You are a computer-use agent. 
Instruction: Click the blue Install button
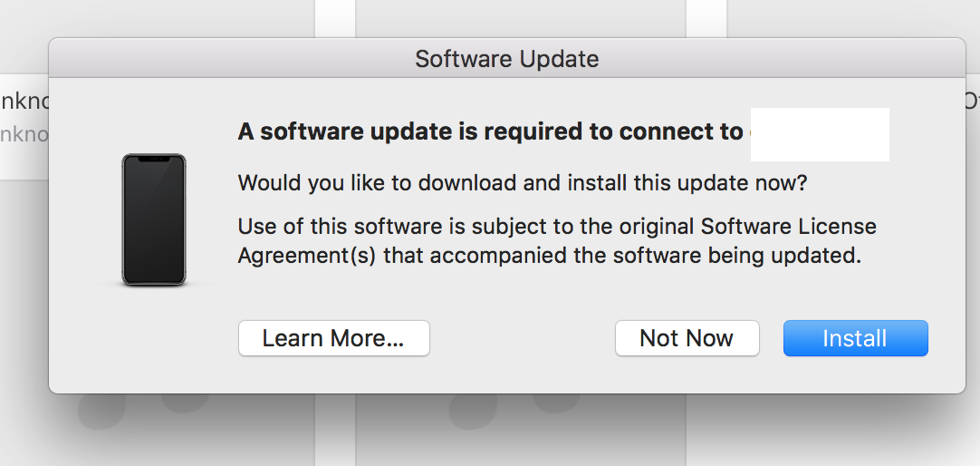tap(856, 338)
